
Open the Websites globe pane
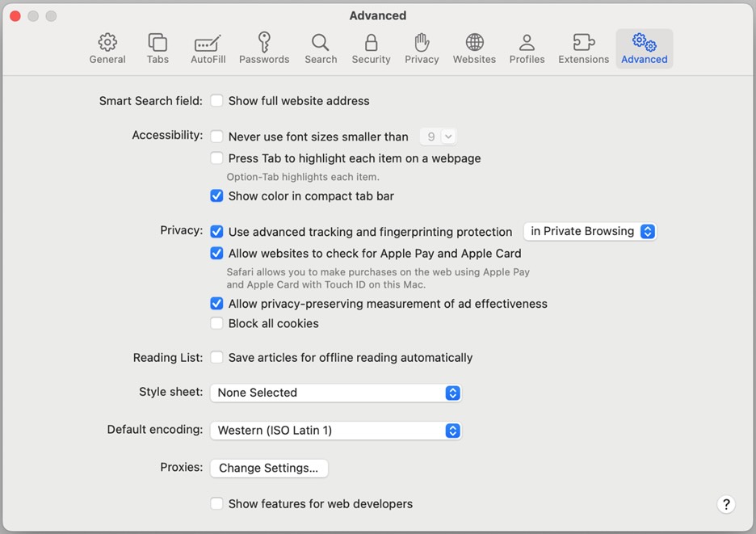(474, 48)
